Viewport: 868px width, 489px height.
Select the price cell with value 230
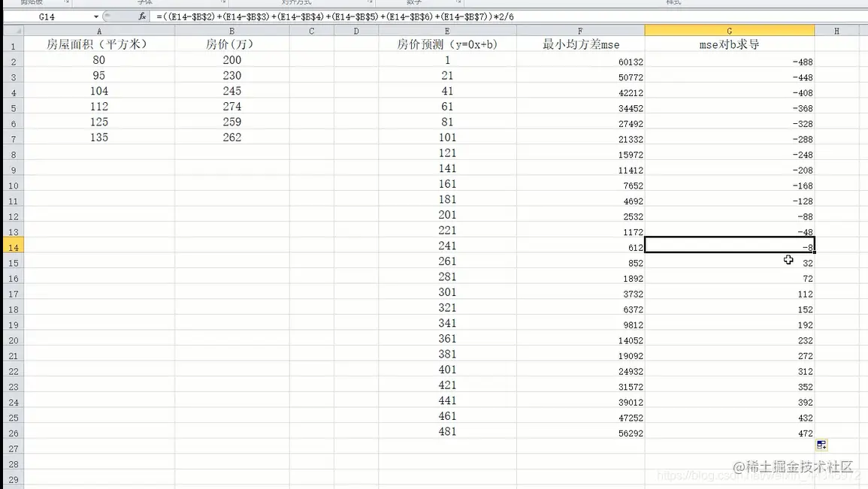pyautogui.click(x=232, y=76)
